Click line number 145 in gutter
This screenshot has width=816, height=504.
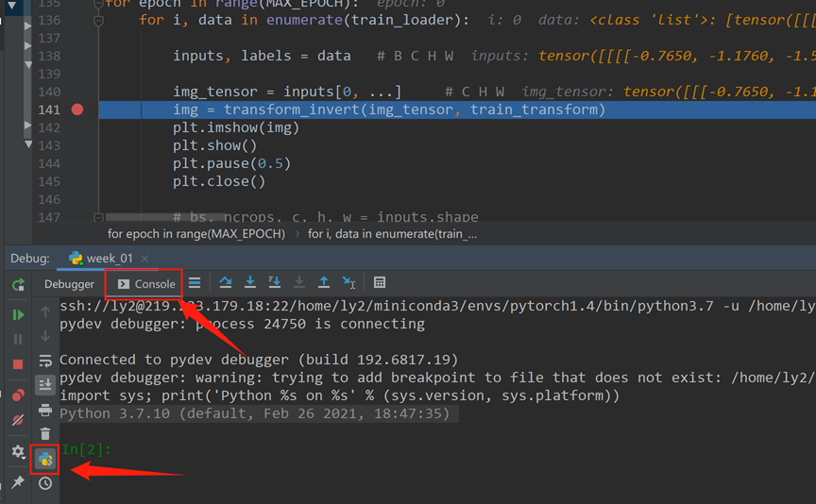click(49, 181)
